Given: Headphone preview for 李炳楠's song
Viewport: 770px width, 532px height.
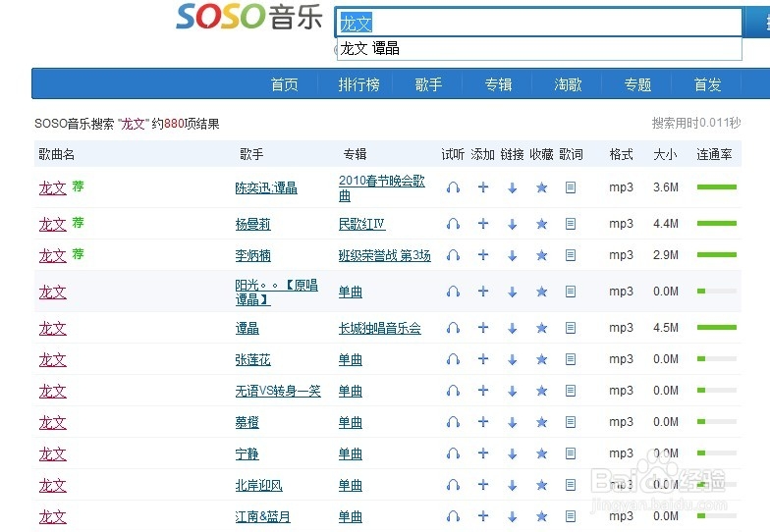Looking at the screenshot, I should point(454,255).
